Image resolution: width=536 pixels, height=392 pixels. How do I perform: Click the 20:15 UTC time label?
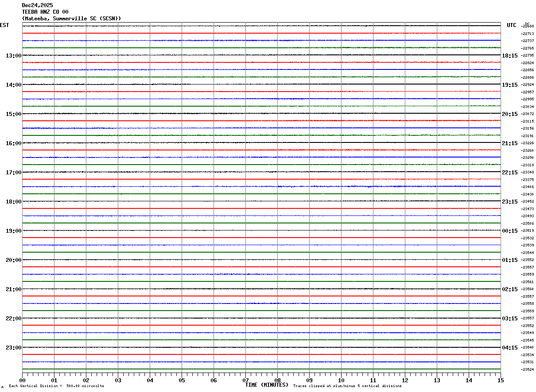click(x=510, y=114)
